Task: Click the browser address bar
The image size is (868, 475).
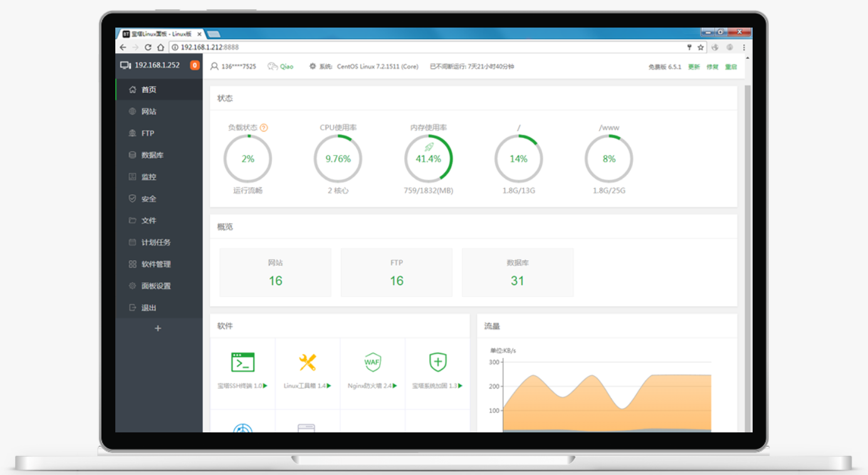Action: [439, 47]
